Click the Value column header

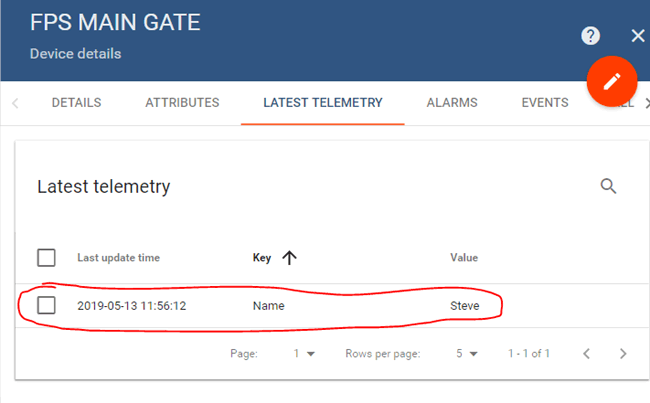click(x=464, y=258)
